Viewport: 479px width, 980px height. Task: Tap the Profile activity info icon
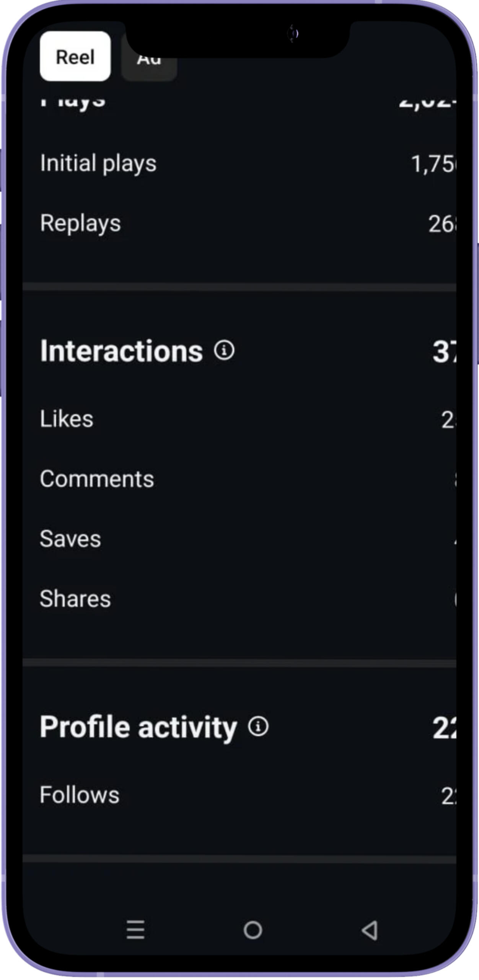258,726
